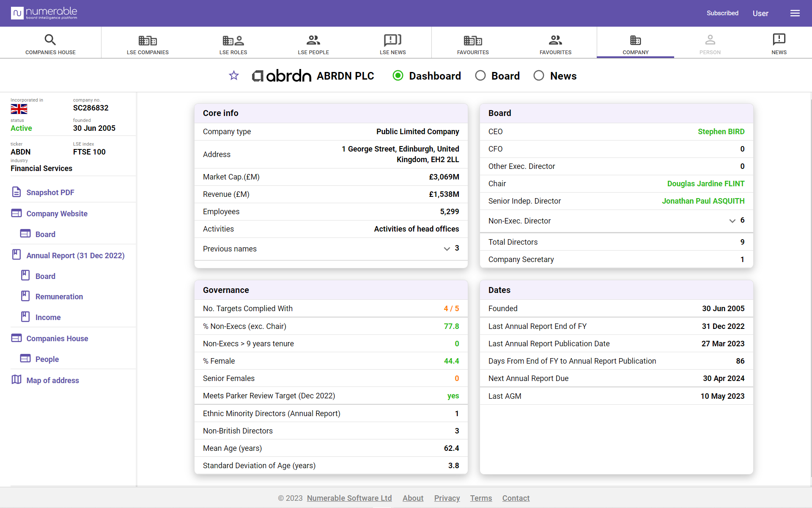Screen dimensions: 812x508
Task: Click the company number SC286832
Action: pyautogui.click(x=91, y=108)
